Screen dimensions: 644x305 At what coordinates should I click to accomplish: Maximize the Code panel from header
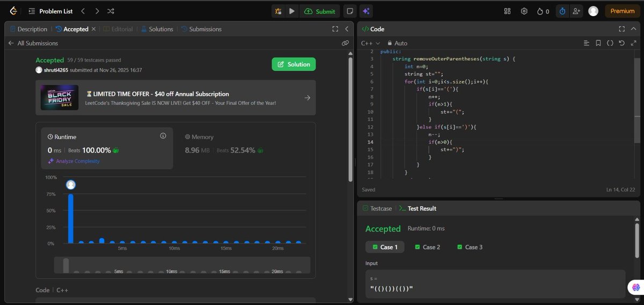(621, 29)
